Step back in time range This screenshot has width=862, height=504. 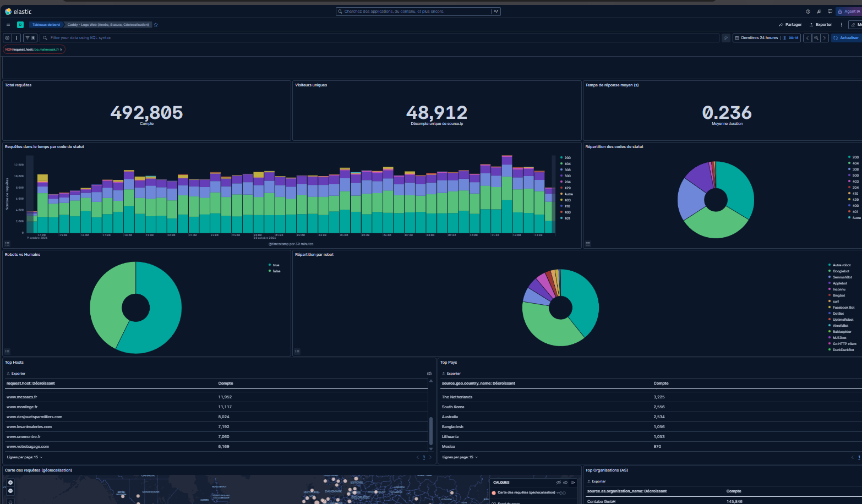(808, 38)
